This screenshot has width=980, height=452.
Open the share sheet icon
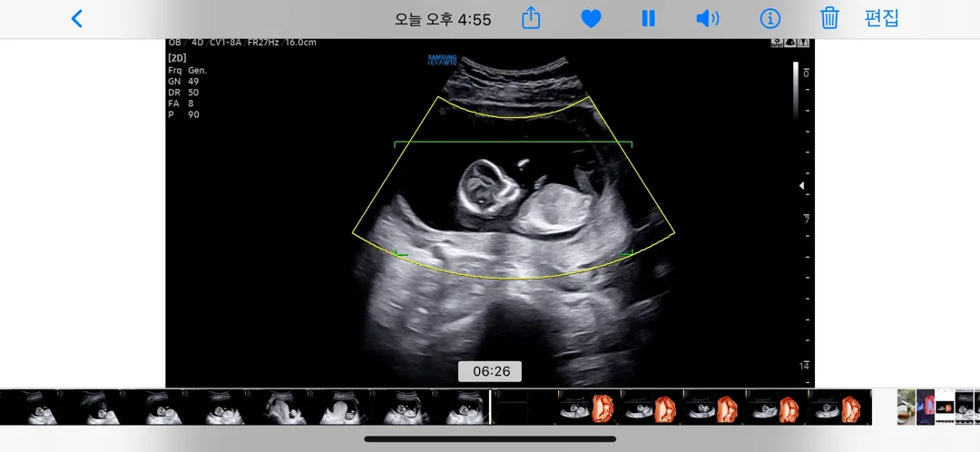point(530,18)
